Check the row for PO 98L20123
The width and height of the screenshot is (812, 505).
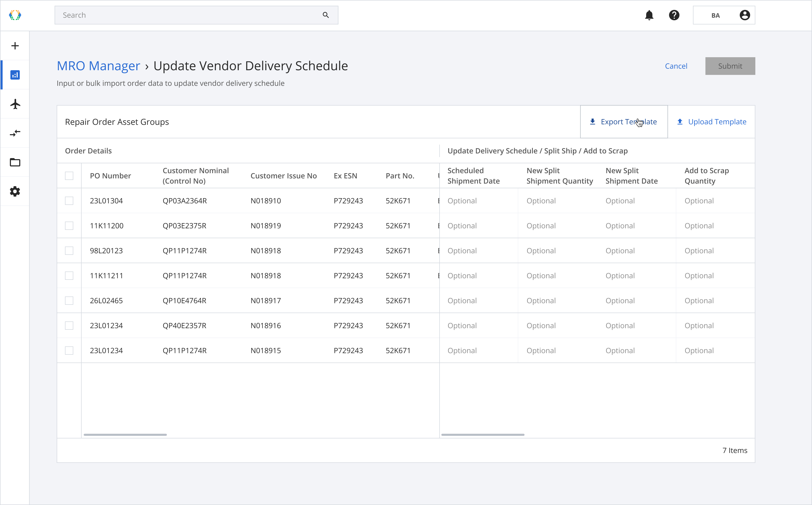pos(69,251)
